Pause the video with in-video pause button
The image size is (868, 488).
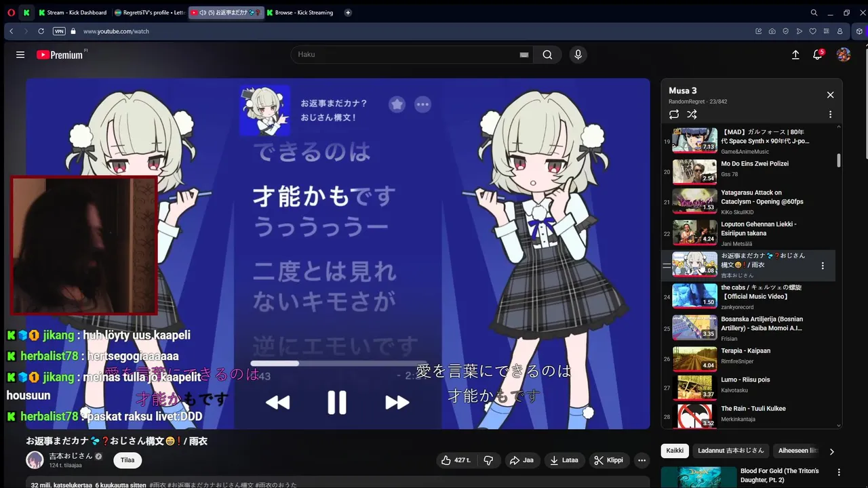coord(337,403)
